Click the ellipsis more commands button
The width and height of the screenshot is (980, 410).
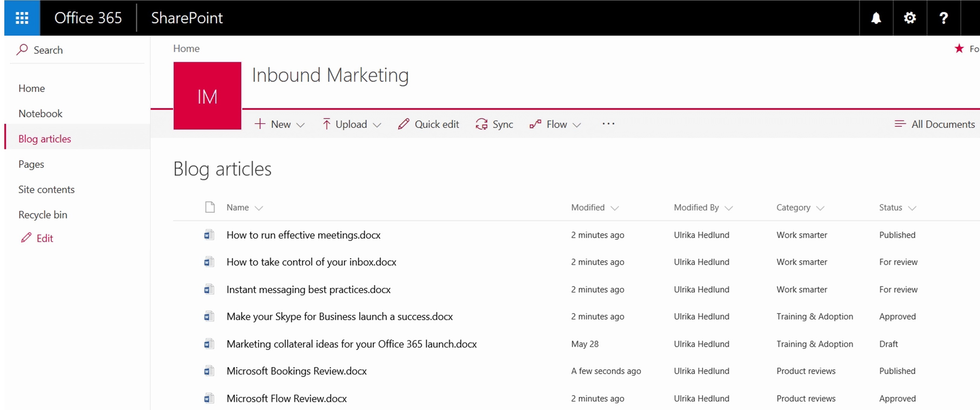tap(608, 124)
